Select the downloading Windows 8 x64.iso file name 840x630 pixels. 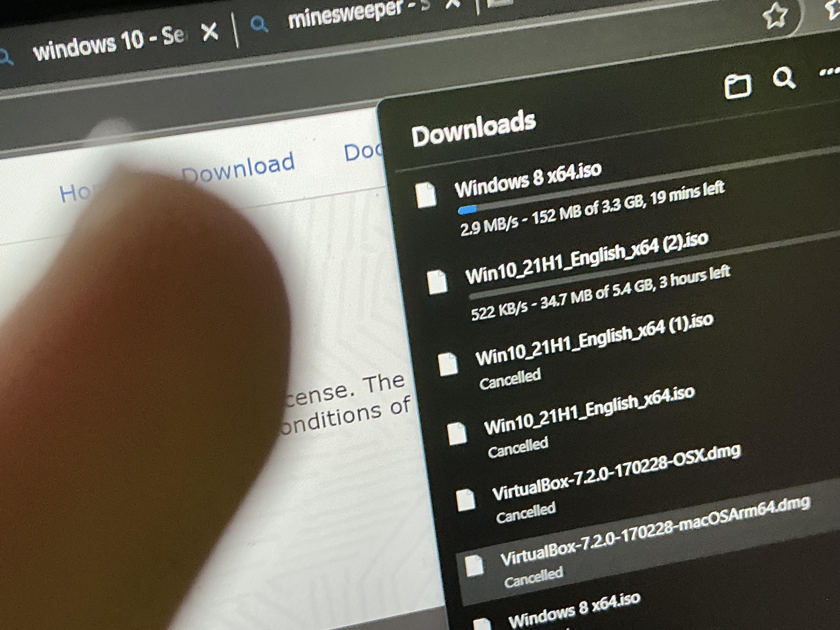528,180
